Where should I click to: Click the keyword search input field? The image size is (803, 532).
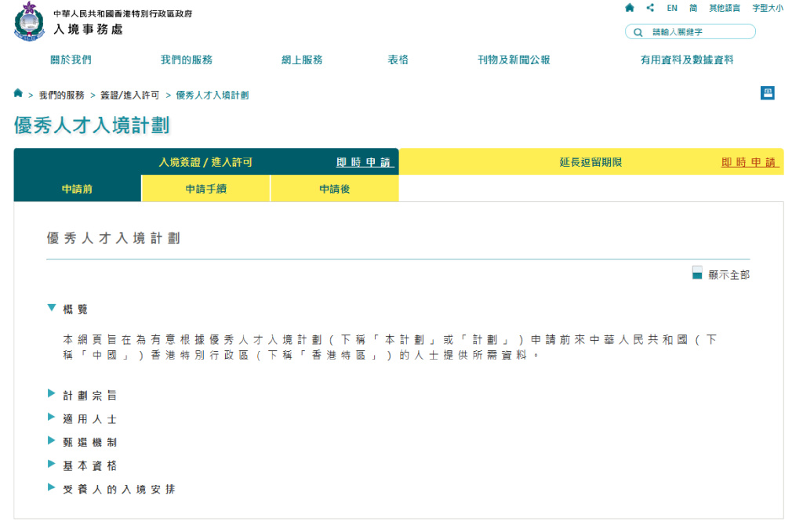(x=698, y=32)
